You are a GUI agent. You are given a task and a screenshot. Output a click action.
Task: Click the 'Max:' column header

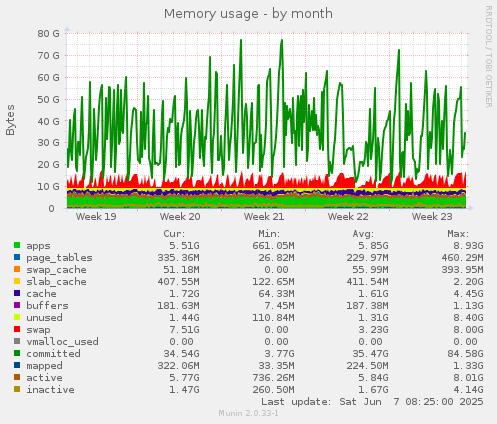tap(458, 234)
